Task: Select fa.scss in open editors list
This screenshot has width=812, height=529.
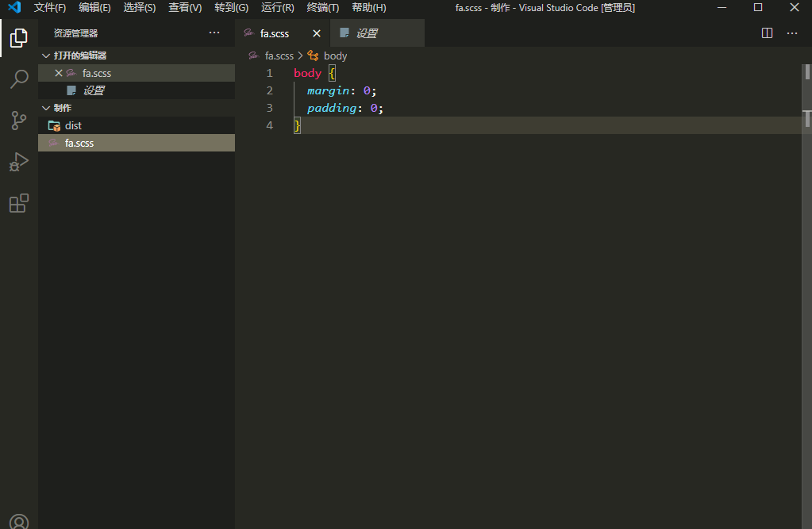Action: [x=137, y=73]
